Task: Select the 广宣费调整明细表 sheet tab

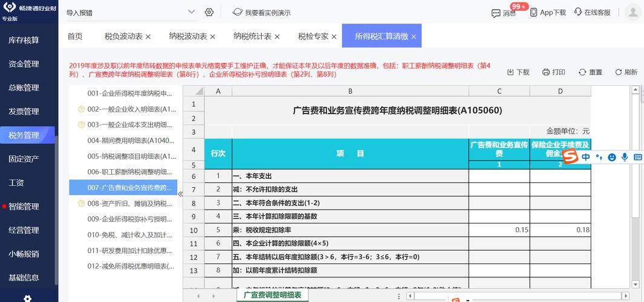Action: [x=273, y=295]
